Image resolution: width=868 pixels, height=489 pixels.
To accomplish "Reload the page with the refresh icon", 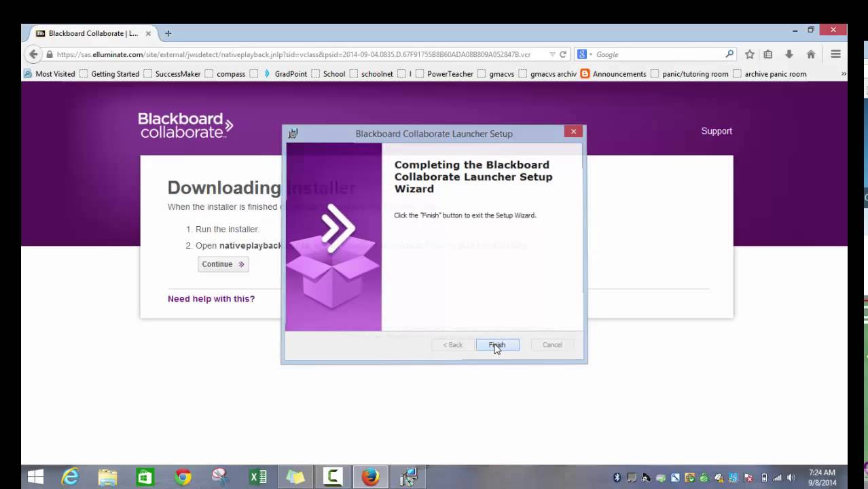I will tap(563, 54).
